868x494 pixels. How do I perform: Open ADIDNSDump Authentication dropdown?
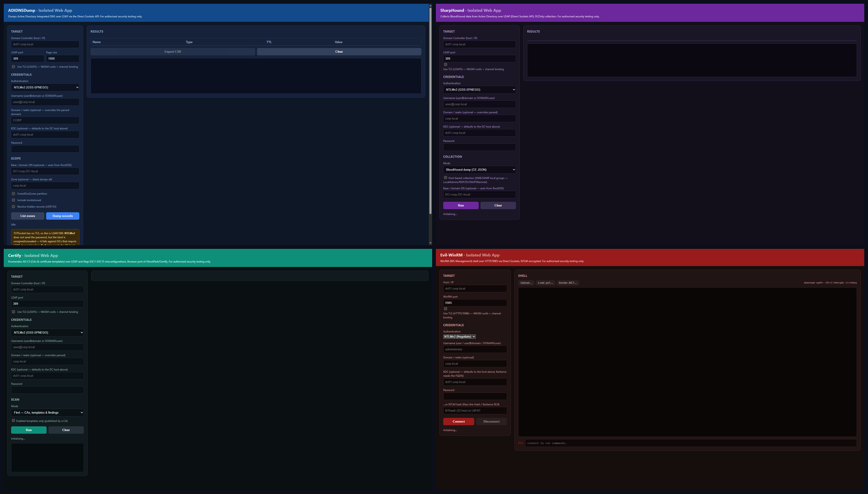(45, 87)
